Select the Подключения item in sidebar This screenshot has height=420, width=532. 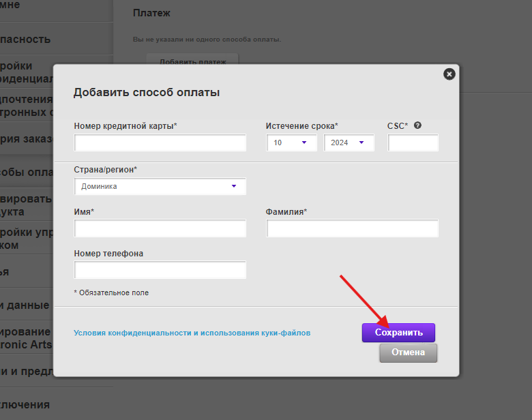click(x=27, y=404)
